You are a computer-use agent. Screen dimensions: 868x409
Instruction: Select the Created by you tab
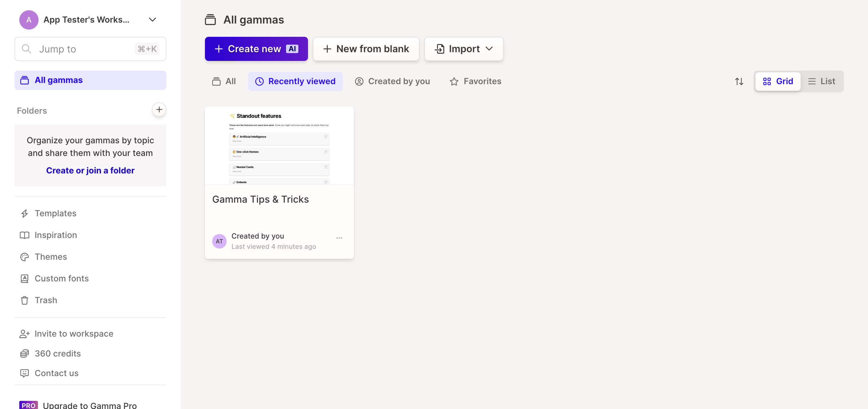click(392, 81)
